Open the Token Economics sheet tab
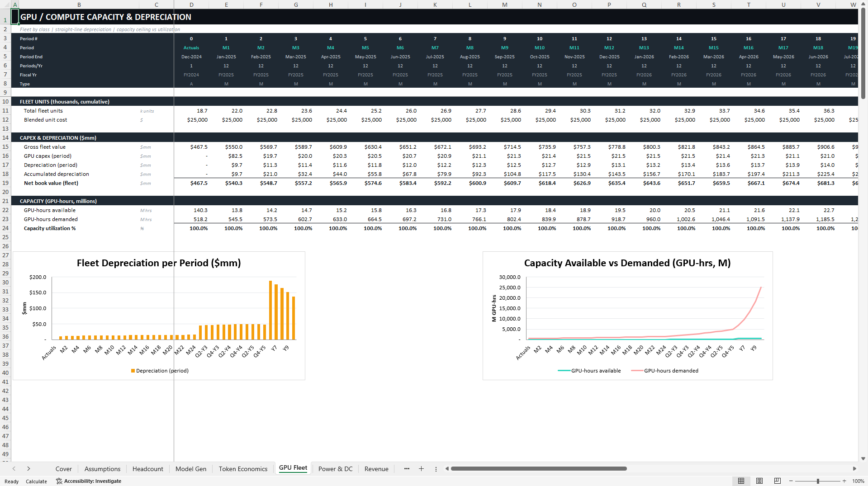 (243, 469)
